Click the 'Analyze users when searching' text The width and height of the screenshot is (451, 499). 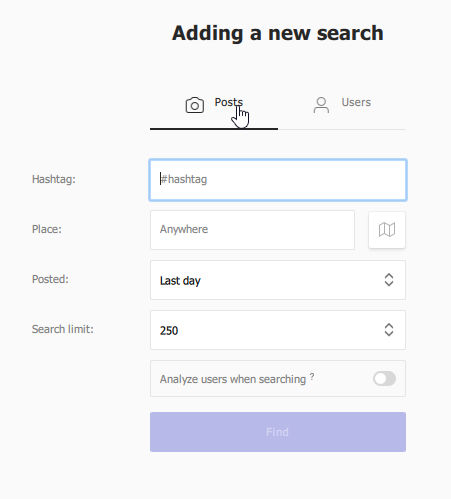point(233,379)
